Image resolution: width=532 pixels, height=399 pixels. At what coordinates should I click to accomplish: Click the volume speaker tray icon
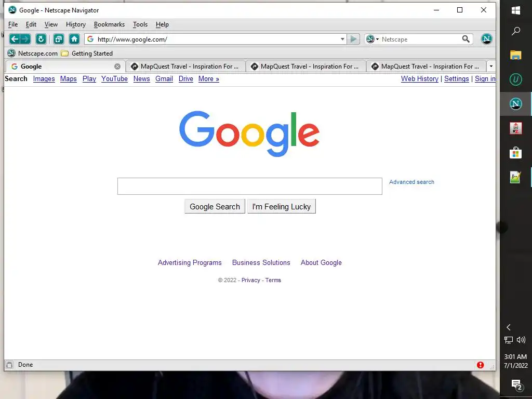click(x=521, y=340)
